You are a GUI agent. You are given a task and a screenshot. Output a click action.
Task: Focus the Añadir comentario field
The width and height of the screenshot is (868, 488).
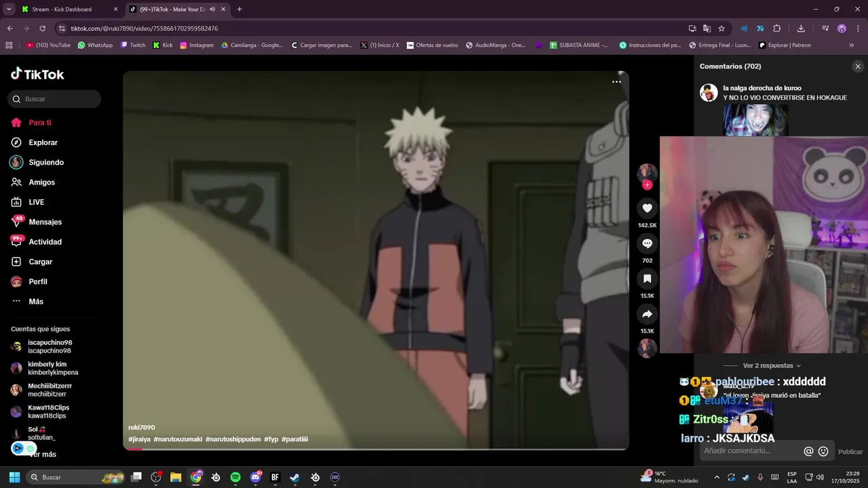pos(750,451)
